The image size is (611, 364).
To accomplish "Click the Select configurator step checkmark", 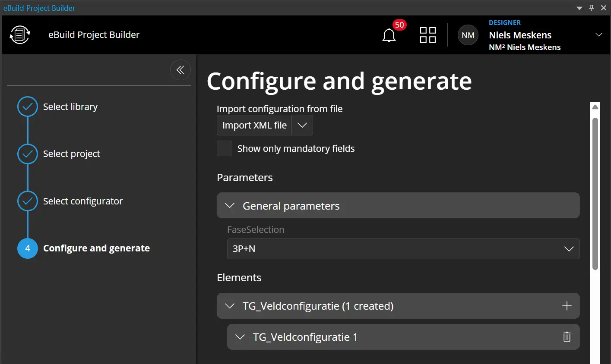I will click(28, 201).
